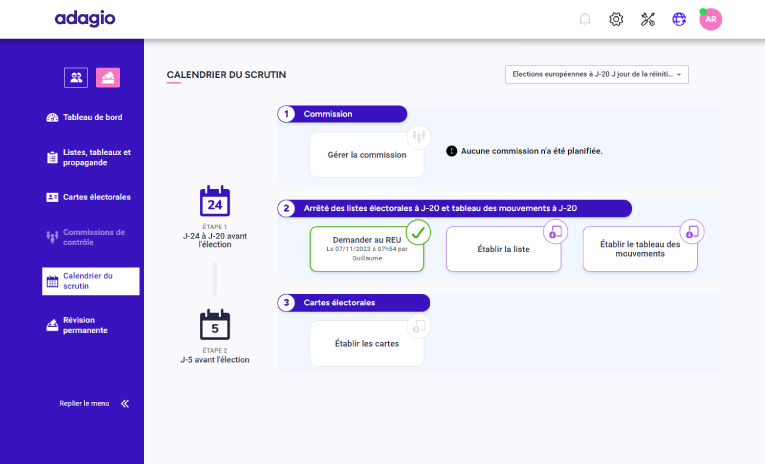Open the notifications bell
This screenshot has width=765, height=464.
coord(584,20)
